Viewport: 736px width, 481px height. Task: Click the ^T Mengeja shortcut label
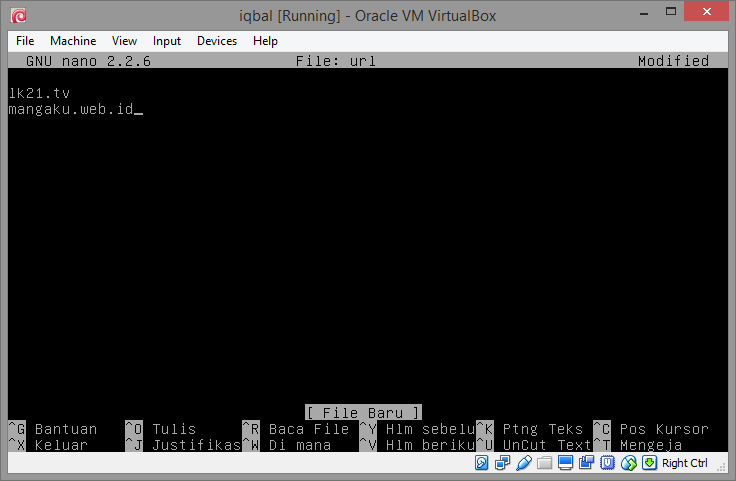click(x=637, y=445)
